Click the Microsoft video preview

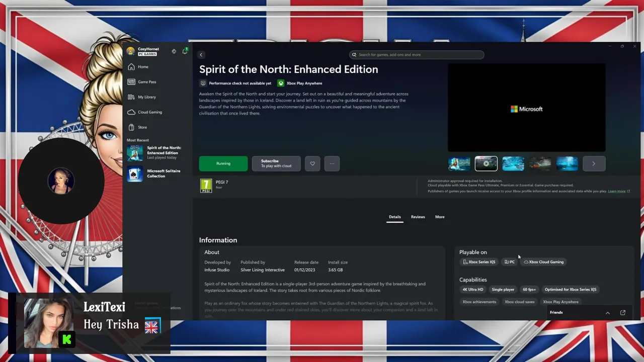point(527,108)
